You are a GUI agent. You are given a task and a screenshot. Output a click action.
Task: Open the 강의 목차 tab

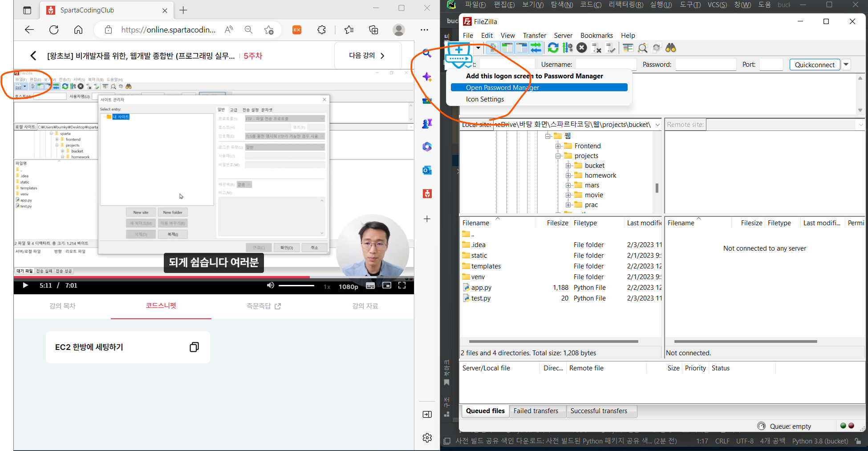pos(63,306)
